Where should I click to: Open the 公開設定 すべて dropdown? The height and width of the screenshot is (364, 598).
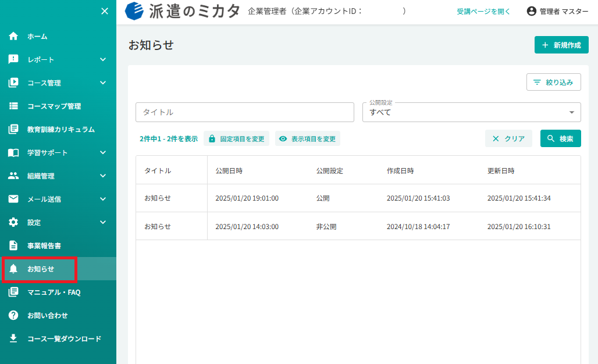(x=471, y=112)
